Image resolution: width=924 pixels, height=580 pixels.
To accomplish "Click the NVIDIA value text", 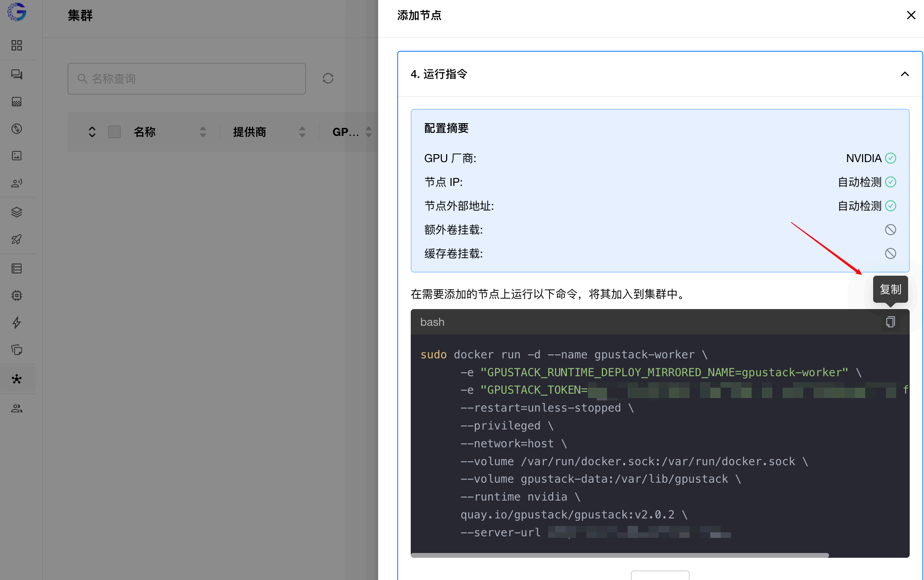I will tap(864, 158).
